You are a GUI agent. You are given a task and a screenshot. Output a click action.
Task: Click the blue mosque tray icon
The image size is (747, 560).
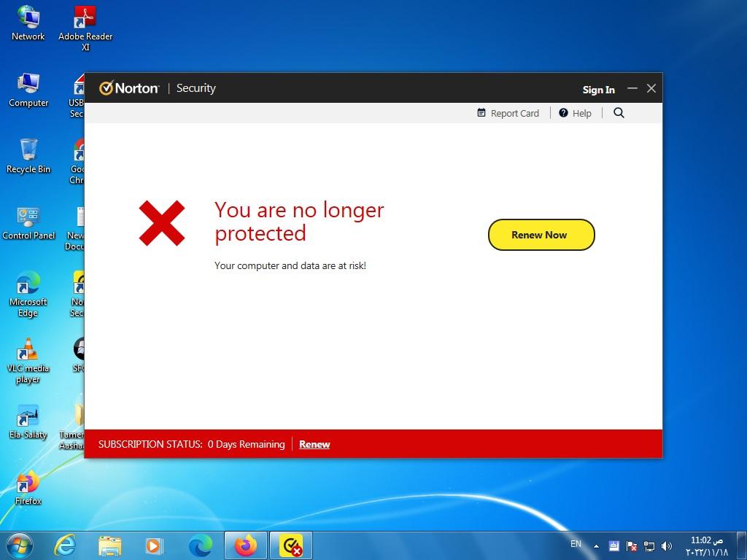click(614, 545)
